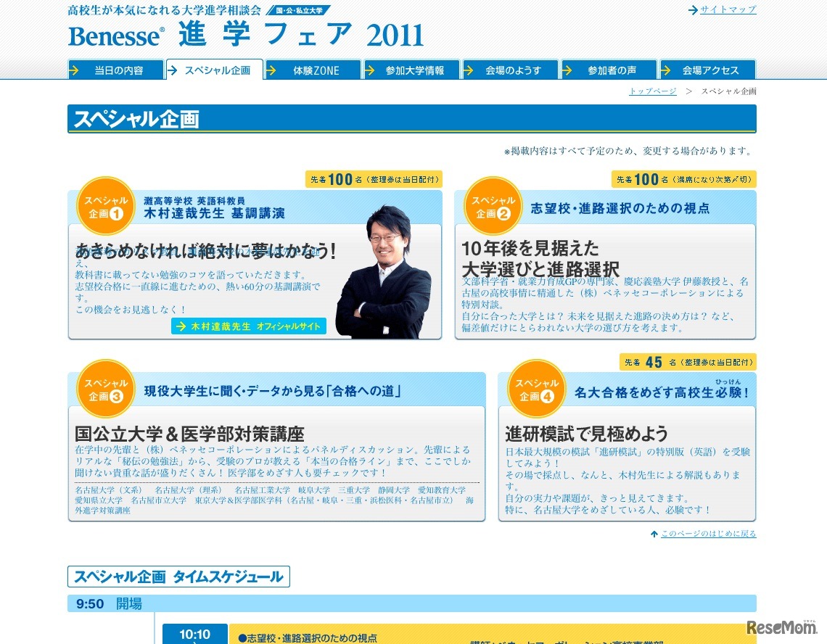Screen dimensions: 827x644
Task: Click 志望校・進路選択のための視点 title in 企画2
Action: click(620, 208)
